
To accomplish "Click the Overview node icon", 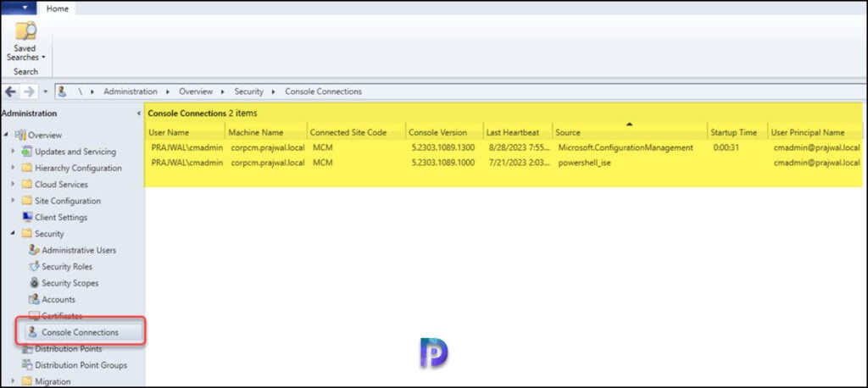I will coord(20,135).
